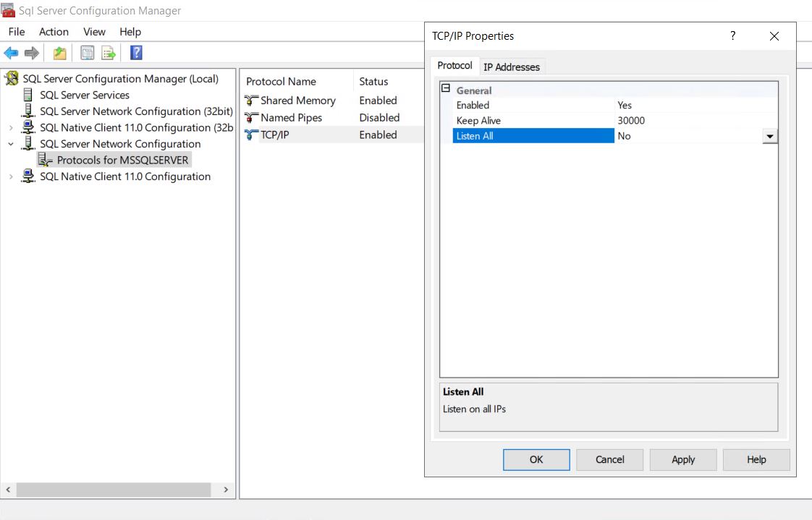This screenshot has height=520, width=812.
Task: Open the Listen All value dropdown arrow
Action: coord(769,136)
